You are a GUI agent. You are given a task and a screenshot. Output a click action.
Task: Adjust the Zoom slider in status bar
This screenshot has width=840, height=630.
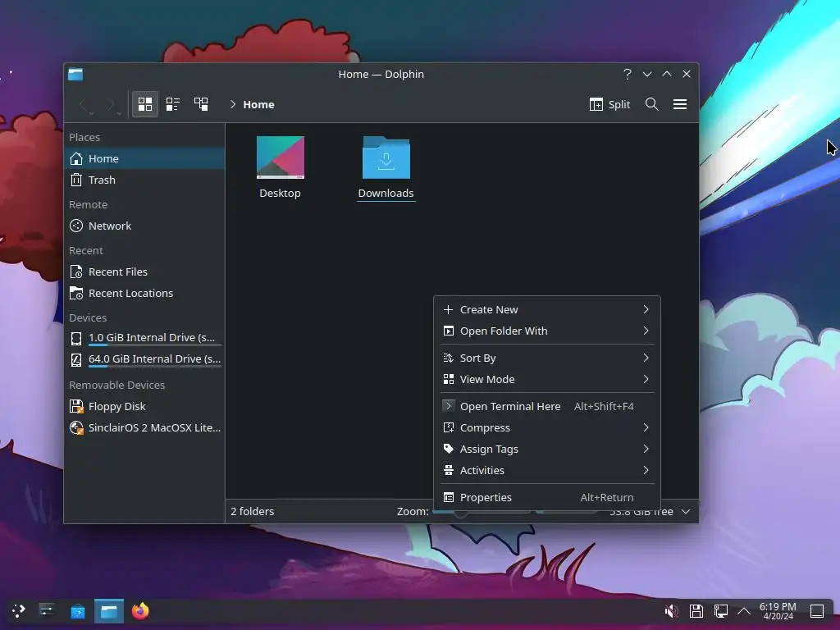pos(481,512)
